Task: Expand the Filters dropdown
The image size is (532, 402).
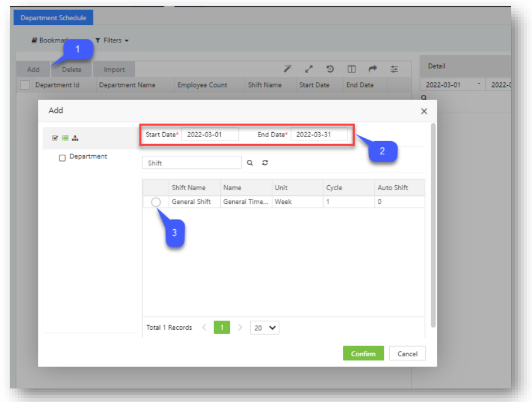Action: (112, 41)
